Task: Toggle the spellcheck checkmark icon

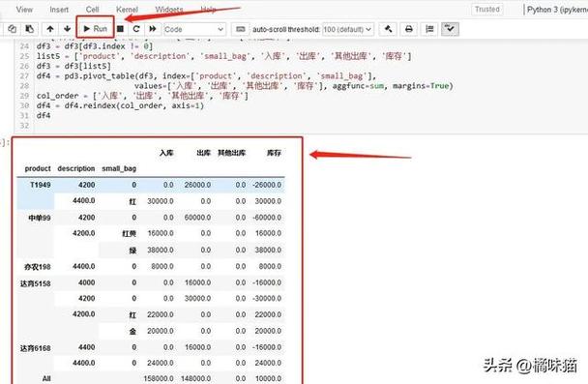Action: click(x=450, y=29)
